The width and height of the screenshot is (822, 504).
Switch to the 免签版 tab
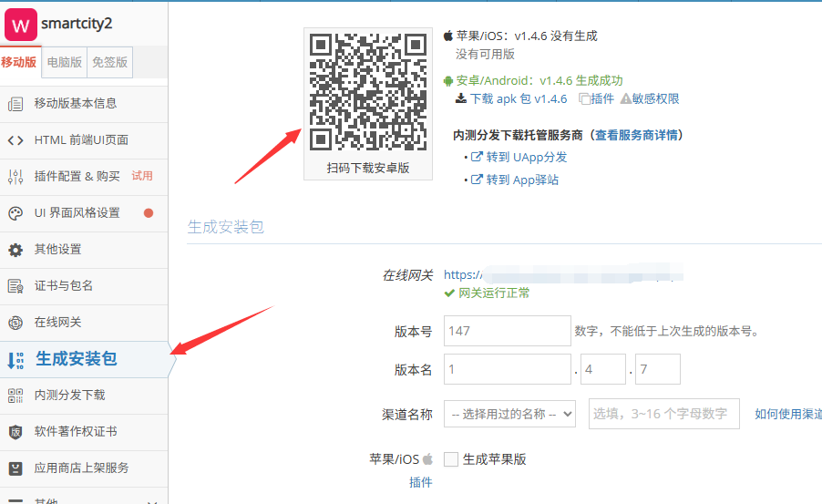point(110,63)
